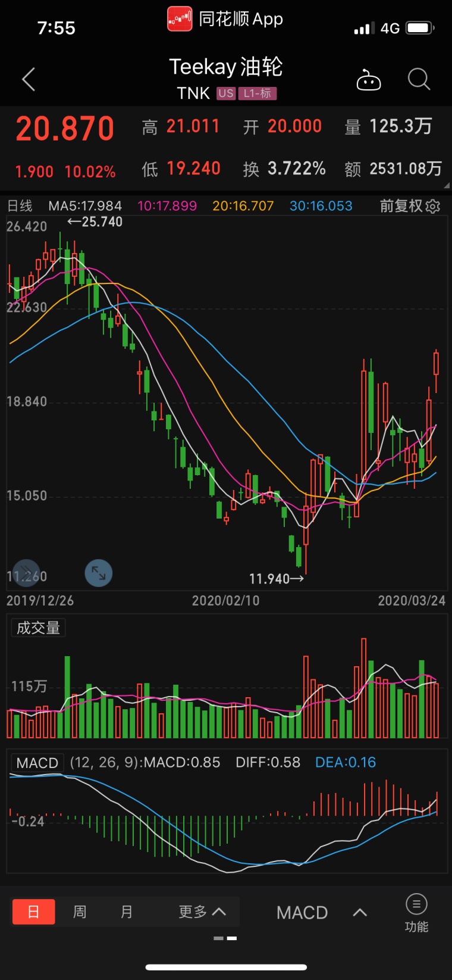Tap the 26.420 price axis label
452x980 pixels.
tap(27, 227)
